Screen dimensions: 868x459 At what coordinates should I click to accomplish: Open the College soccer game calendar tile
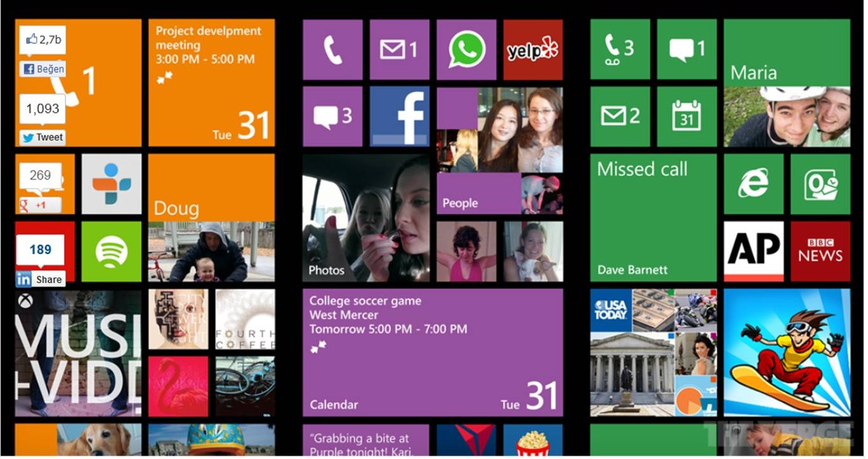click(x=433, y=353)
